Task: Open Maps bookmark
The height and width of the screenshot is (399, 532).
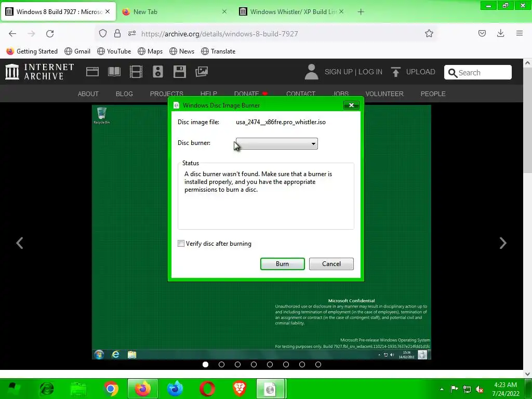Action: 150,51
